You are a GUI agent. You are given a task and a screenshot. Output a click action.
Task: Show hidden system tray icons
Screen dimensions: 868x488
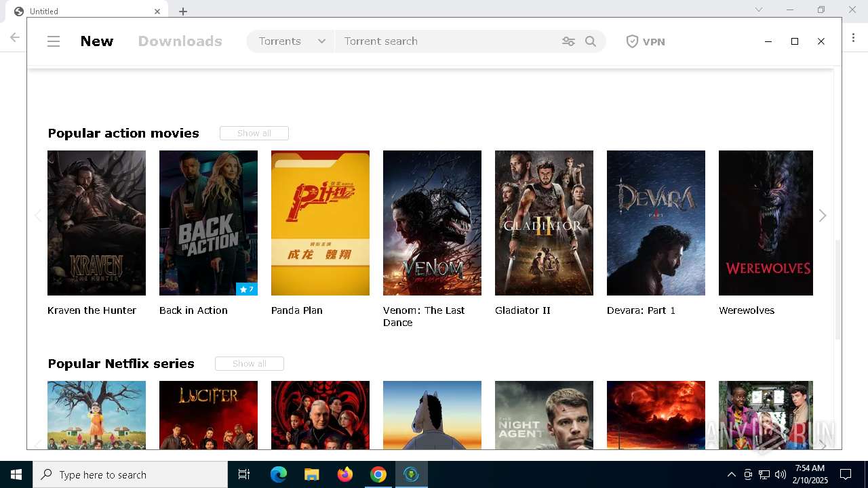coord(731,474)
